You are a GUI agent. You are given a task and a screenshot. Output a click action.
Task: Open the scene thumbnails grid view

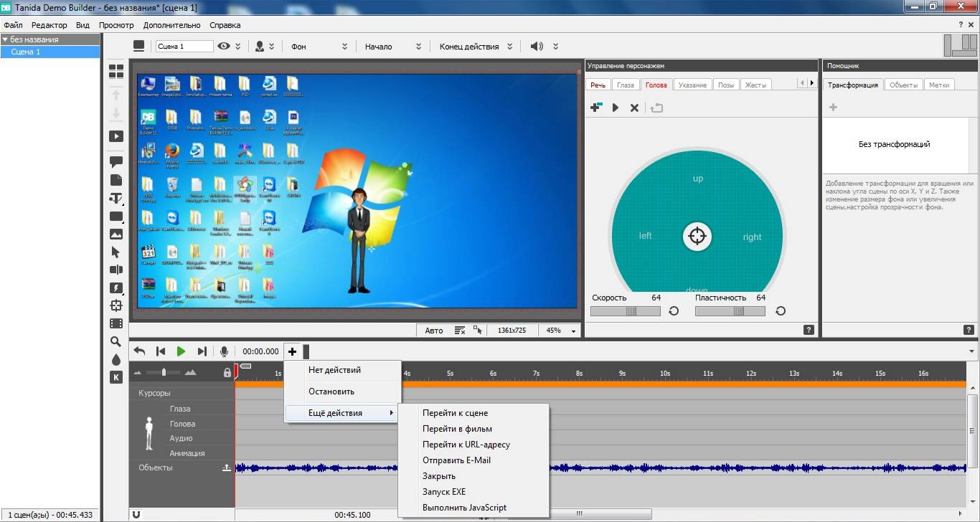pyautogui.click(x=116, y=71)
